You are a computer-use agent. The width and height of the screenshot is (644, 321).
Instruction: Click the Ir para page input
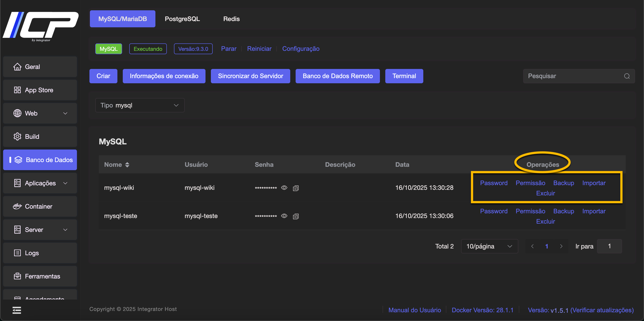pos(609,246)
